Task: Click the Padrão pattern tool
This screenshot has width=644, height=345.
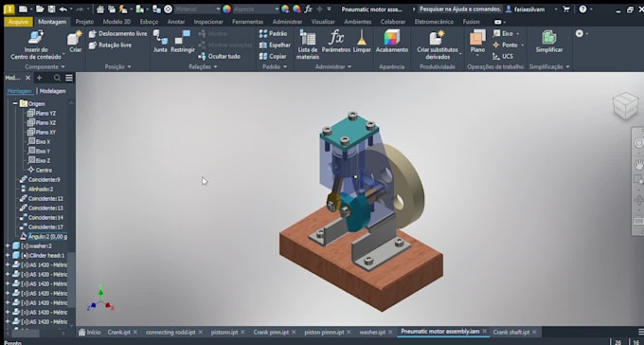Action: 274,34
